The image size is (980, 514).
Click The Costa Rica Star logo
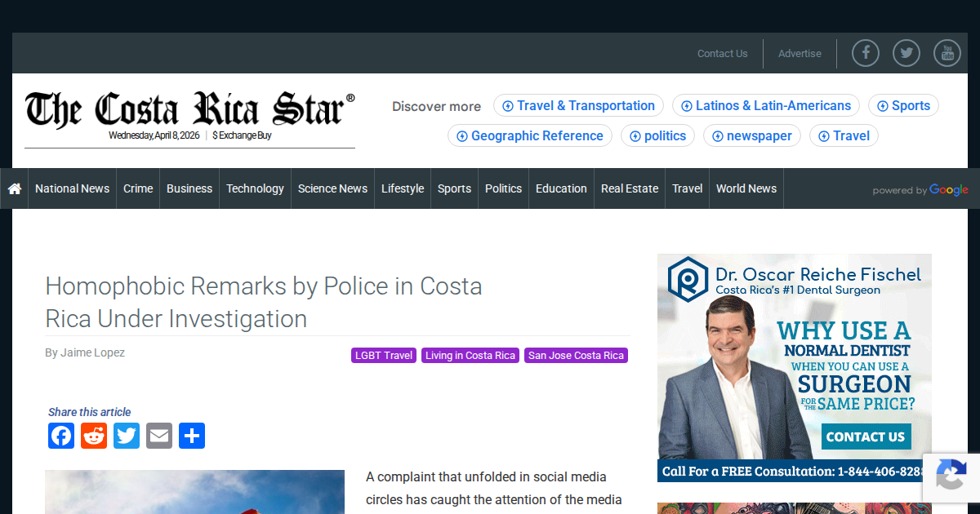tap(189, 109)
